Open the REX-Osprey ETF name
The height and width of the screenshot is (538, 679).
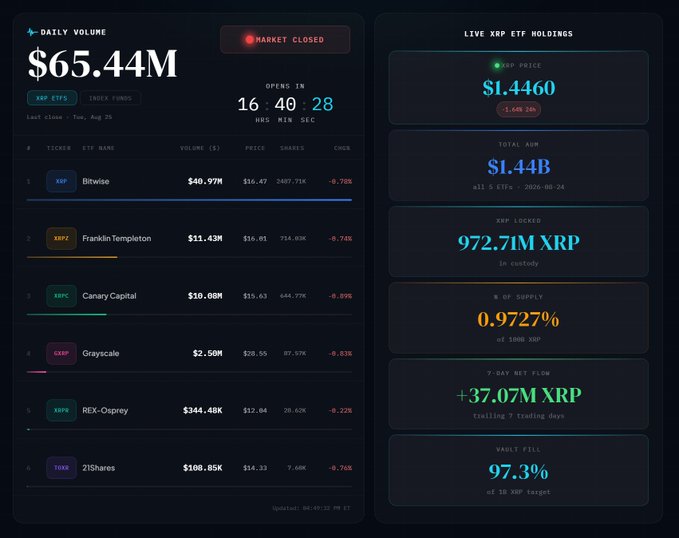[105, 410]
